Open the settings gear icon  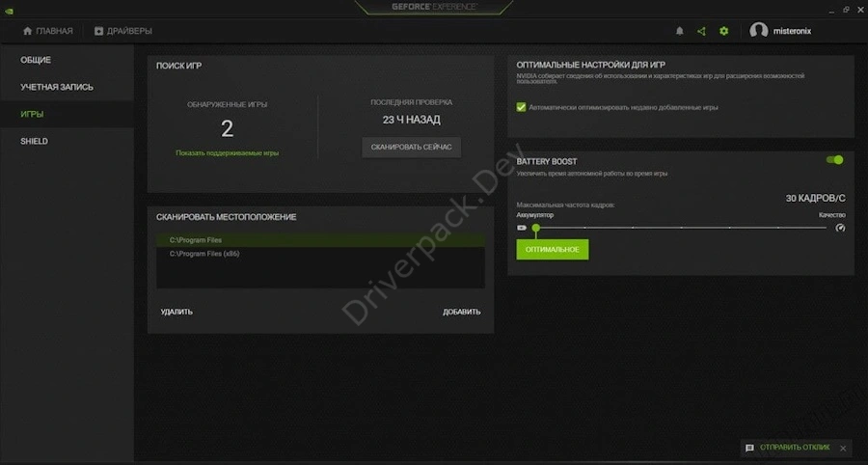723,31
